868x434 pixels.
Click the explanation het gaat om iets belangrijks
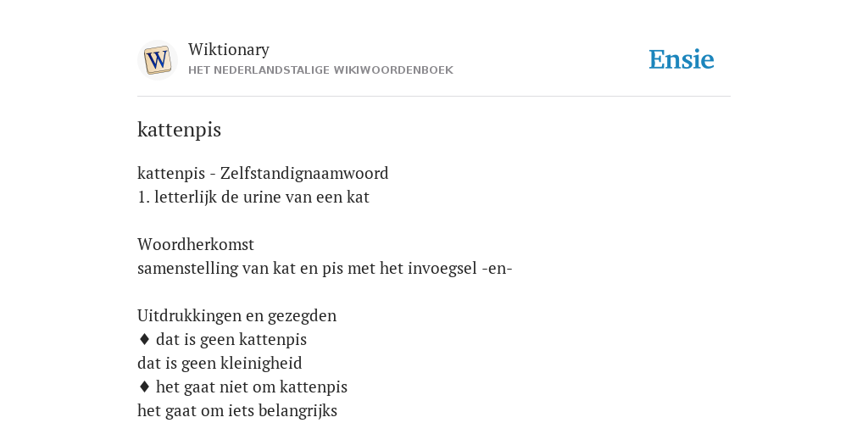coord(237,411)
